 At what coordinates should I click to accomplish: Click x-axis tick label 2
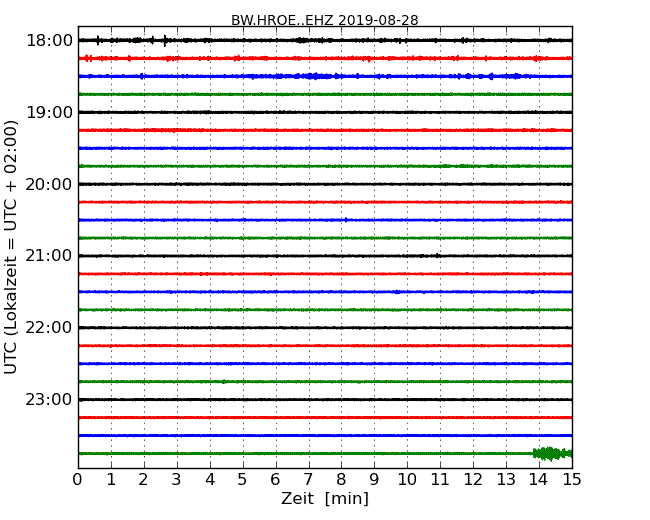tap(144, 480)
